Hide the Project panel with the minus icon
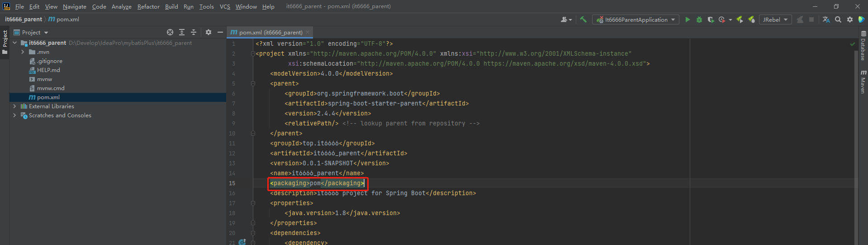This screenshot has width=868, height=245. [x=220, y=32]
